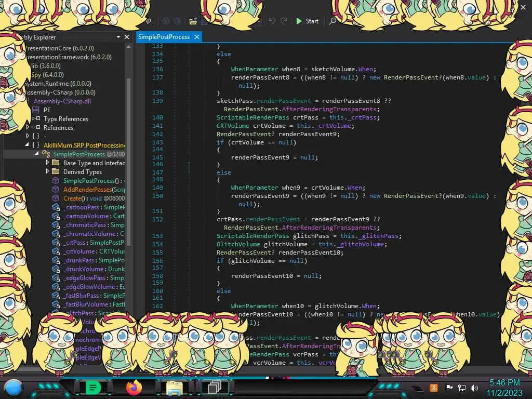Screen dimensions: 532x399
Task: Click the volume speaker tray icon
Action: tap(474, 388)
